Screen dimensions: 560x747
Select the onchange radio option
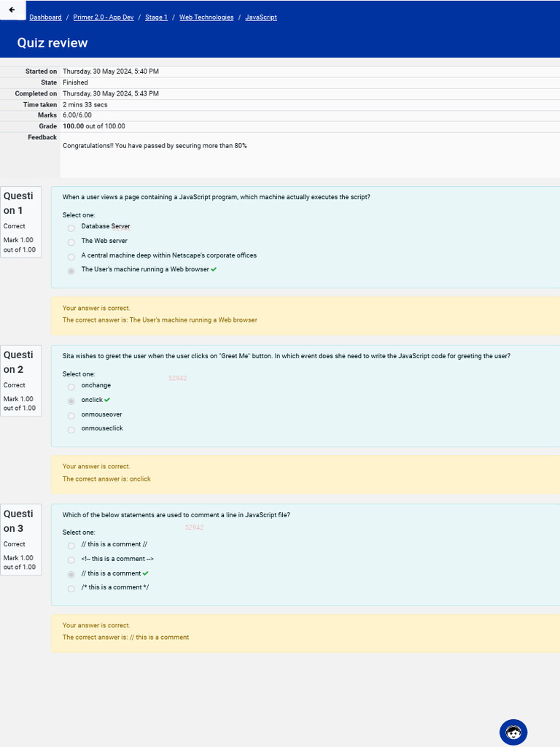[x=71, y=387]
